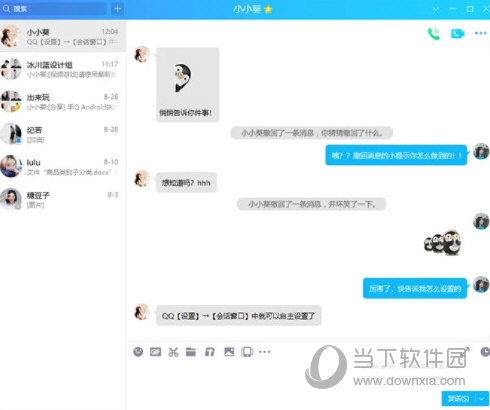Start a video call with 小小葵
Image resolution: width=490 pixels, height=410 pixels.
click(457, 33)
